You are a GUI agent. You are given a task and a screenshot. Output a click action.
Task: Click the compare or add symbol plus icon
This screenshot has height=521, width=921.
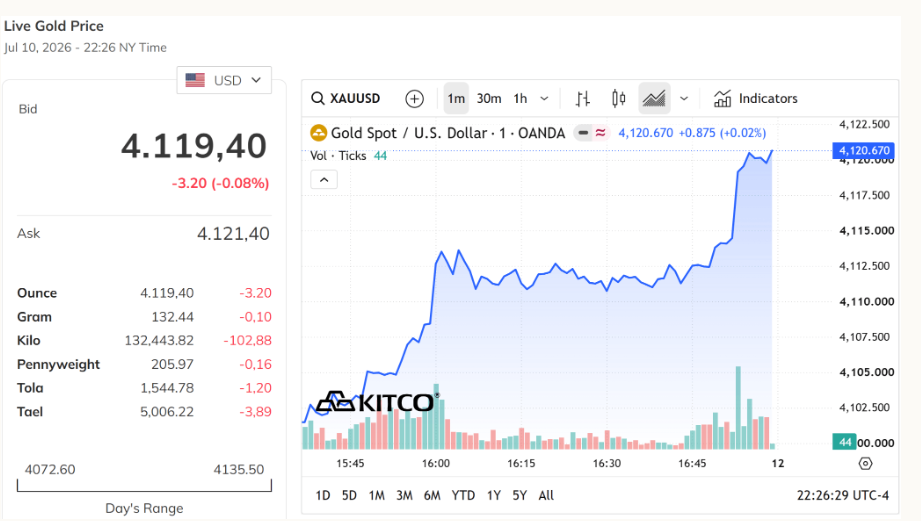pos(414,99)
